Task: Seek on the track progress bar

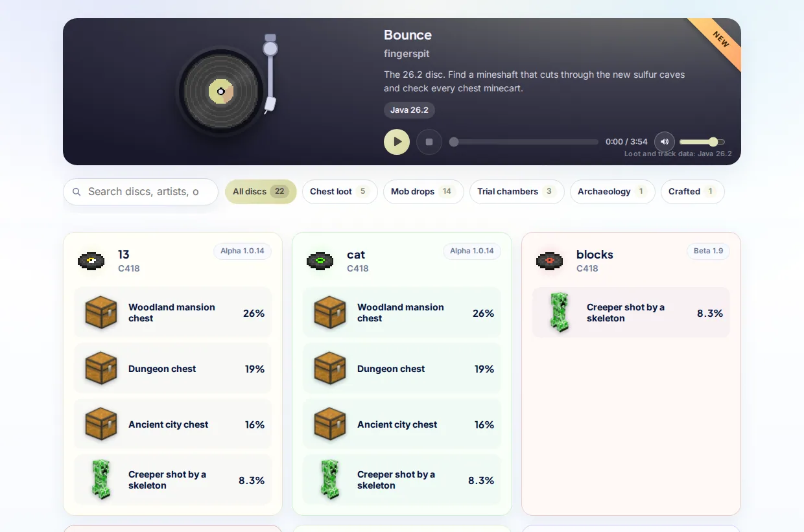Action: [x=524, y=142]
